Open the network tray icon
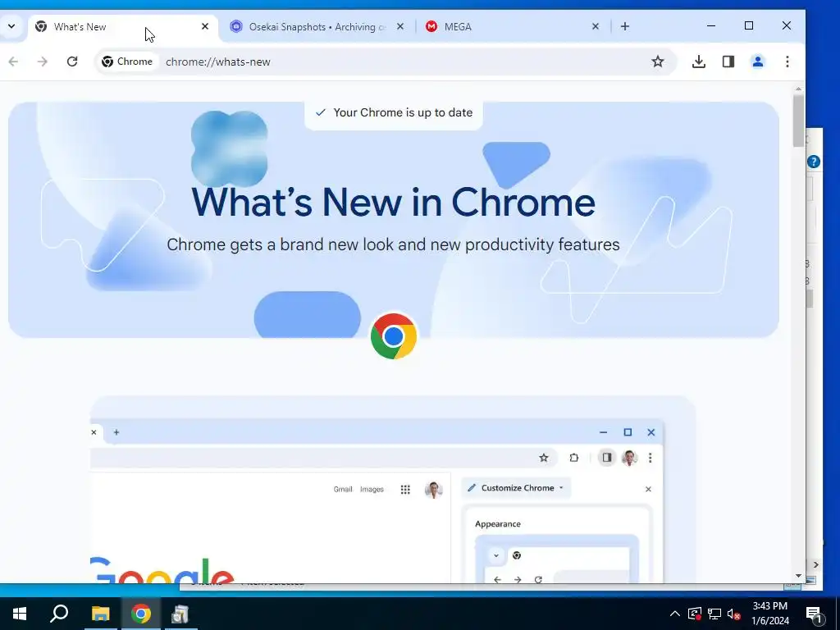840x630 pixels. pyautogui.click(x=714, y=614)
